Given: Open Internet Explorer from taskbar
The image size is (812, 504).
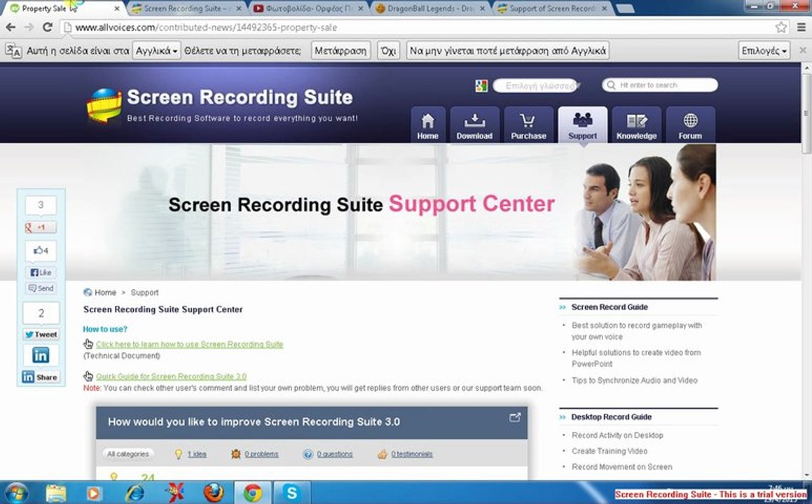Looking at the screenshot, I should click(x=134, y=493).
